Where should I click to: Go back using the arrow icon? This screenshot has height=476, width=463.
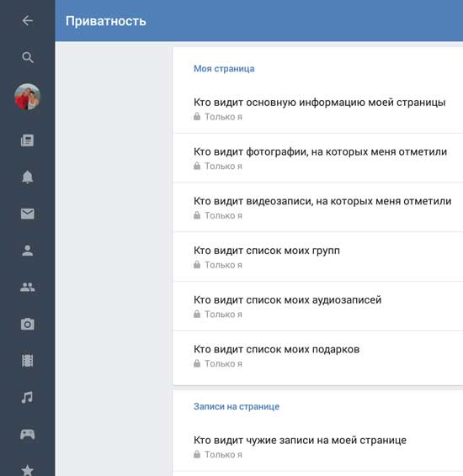pos(27,21)
